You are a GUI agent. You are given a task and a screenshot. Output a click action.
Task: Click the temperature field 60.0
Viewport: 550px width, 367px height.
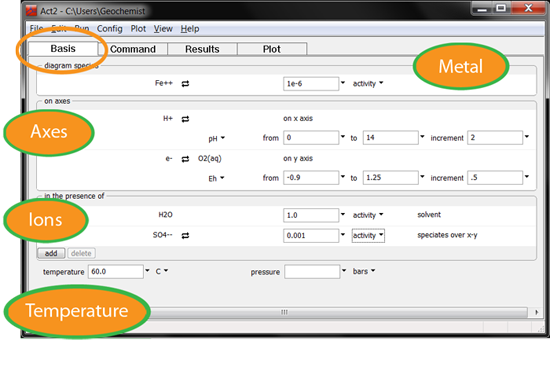tap(116, 272)
